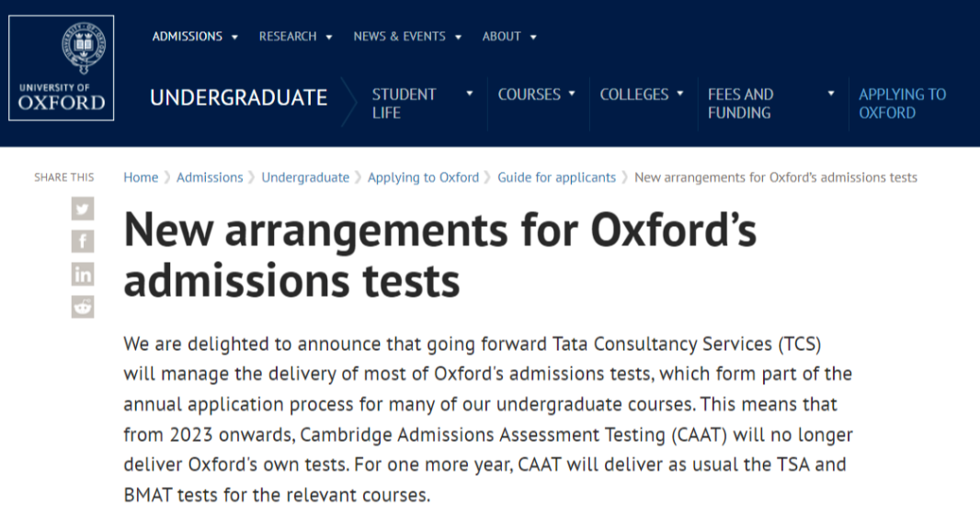
Task: Expand the About menu arrow
Action: pyautogui.click(x=533, y=38)
